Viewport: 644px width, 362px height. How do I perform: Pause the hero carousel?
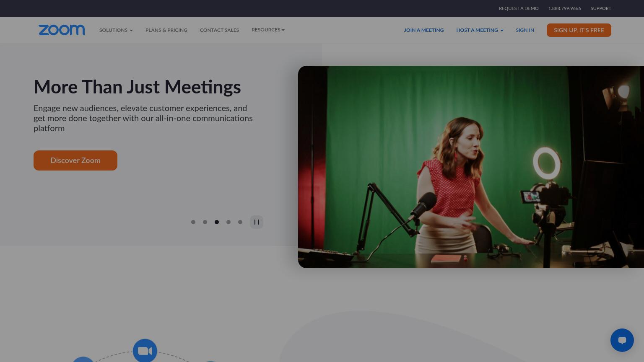[257, 222]
